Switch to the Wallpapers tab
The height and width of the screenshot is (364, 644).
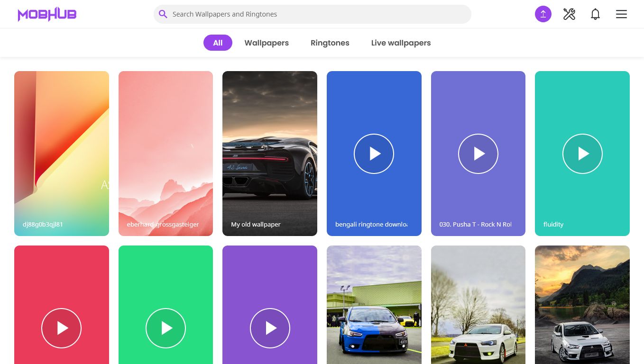[267, 43]
